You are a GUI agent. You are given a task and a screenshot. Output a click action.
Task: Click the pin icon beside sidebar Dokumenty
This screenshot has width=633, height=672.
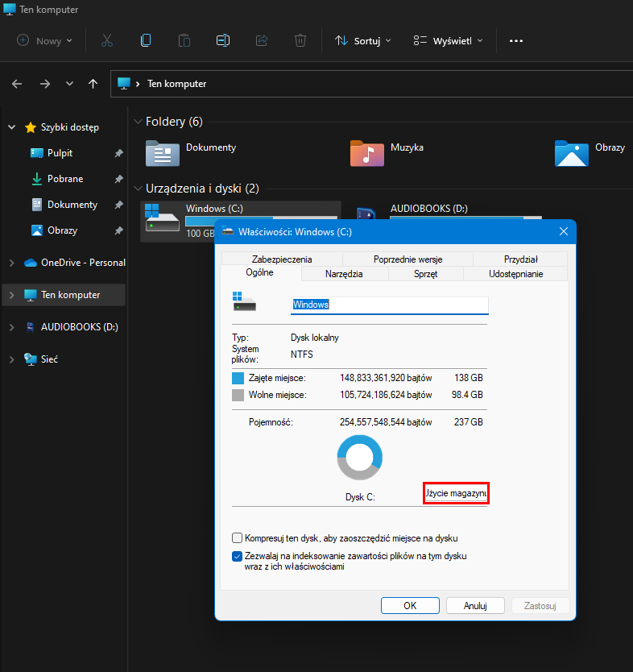pyautogui.click(x=118, y=205)
